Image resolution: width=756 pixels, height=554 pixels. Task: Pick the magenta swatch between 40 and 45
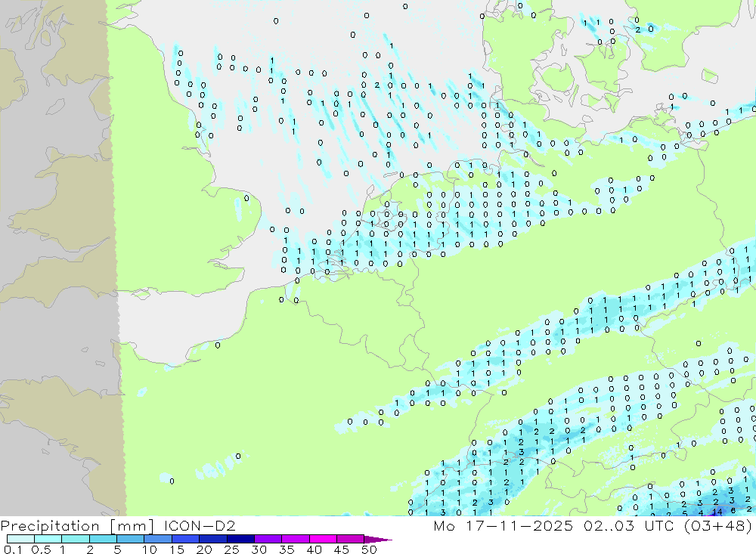pyautogui.click(x=323, y=539)
